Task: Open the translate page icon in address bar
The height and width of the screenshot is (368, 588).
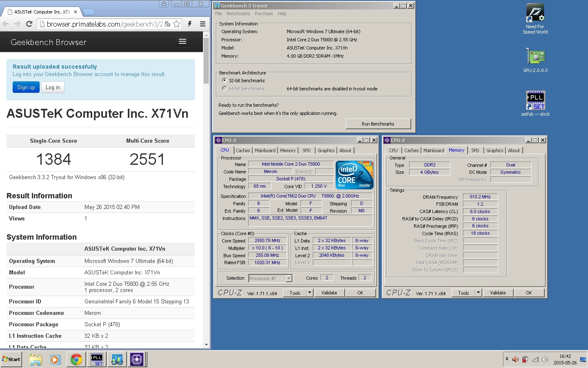Action: coord(167,24)
